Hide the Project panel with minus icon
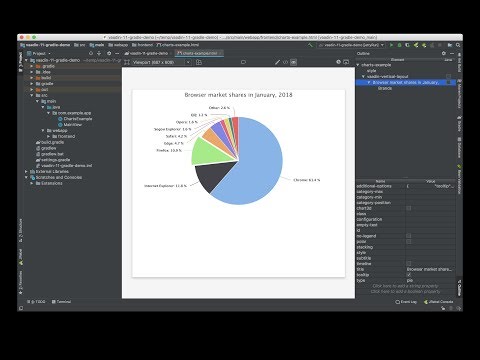 tap(117, 53)
